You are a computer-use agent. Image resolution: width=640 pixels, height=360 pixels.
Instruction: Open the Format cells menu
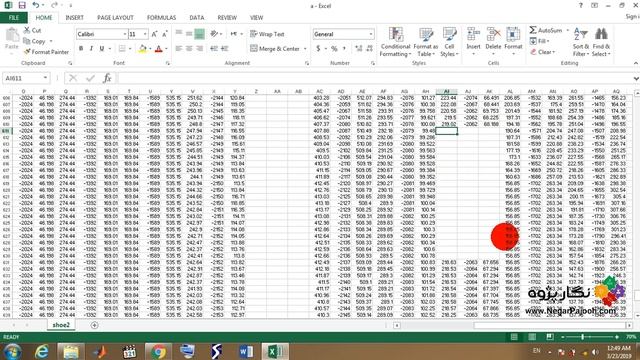click(x=513, y=41)
